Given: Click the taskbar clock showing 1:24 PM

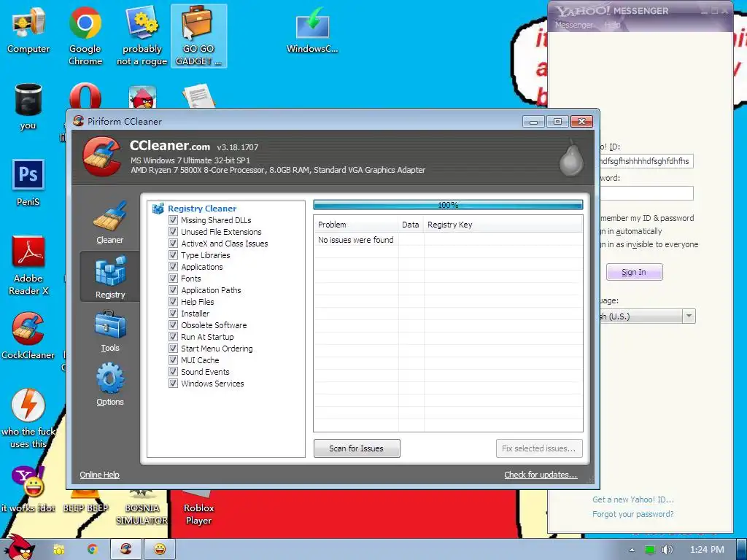Looking at the screenshot, I should click(707, 550).
